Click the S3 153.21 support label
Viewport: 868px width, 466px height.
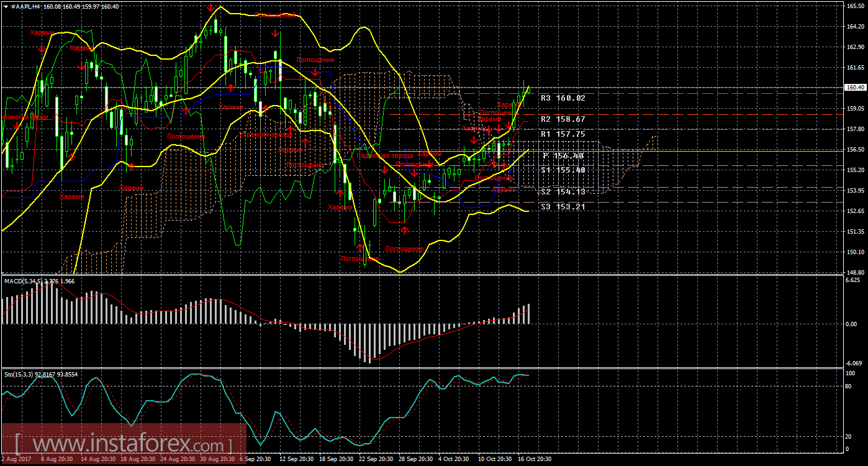click(562, 207)
